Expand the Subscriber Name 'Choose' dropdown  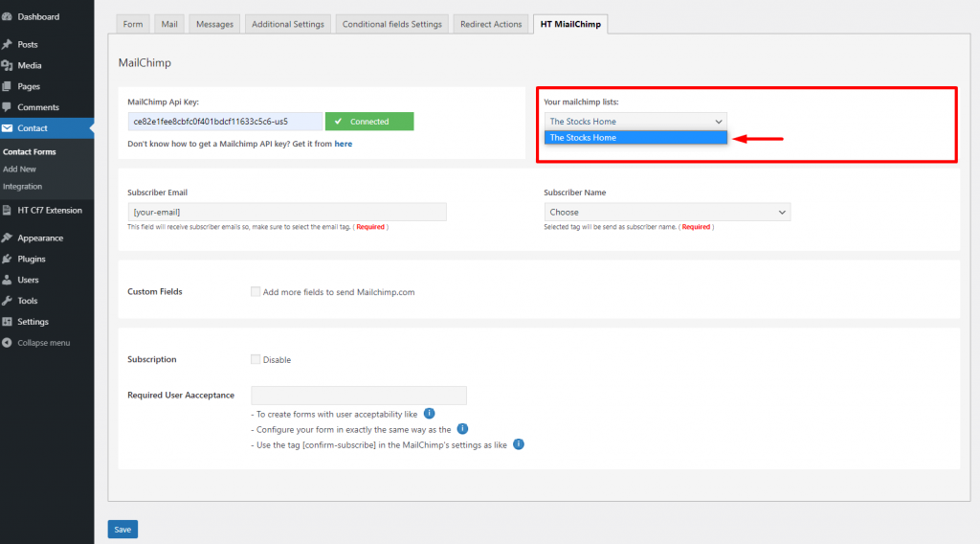click(x=667, y=212)
